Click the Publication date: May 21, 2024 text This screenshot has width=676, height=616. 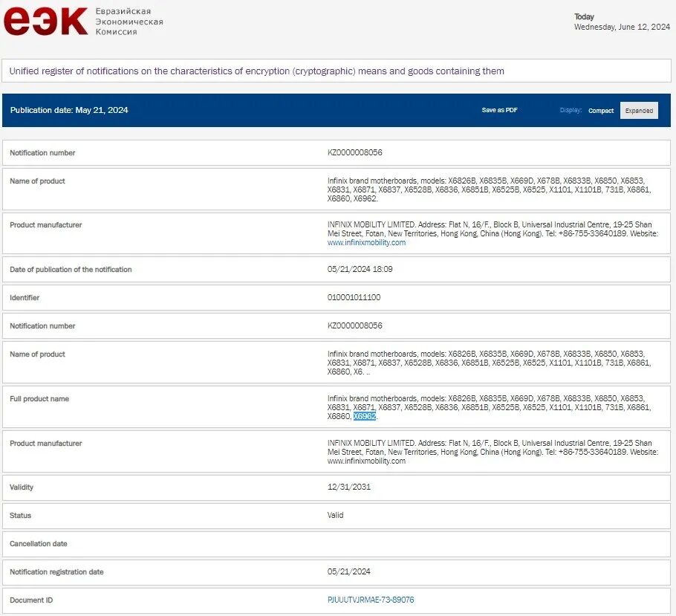[x=69, y=110]
